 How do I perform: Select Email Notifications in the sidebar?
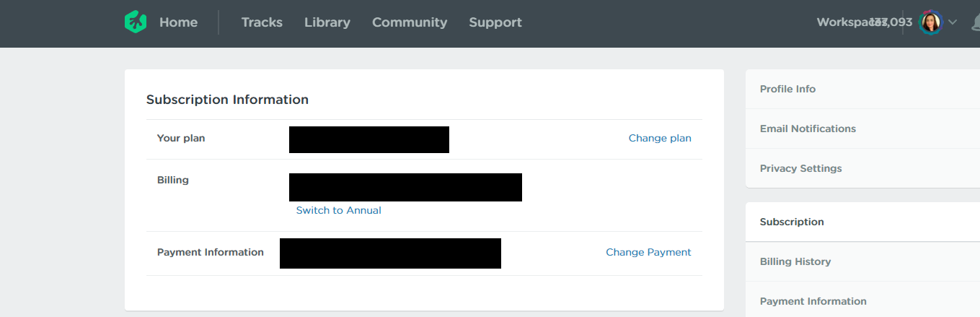pyautogui.click(x=808, y=129)
